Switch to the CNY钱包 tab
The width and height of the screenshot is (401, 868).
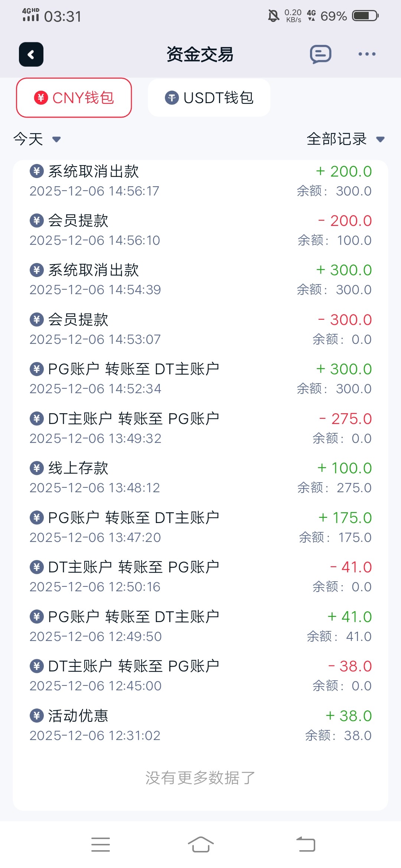(74, 98)
